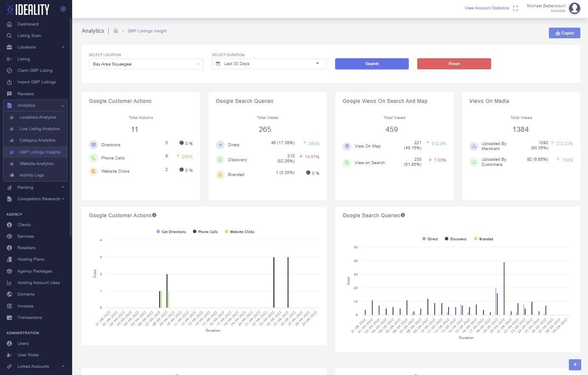Click the scroll-to-top arrow button
The image size is (588, 375).
575,364
